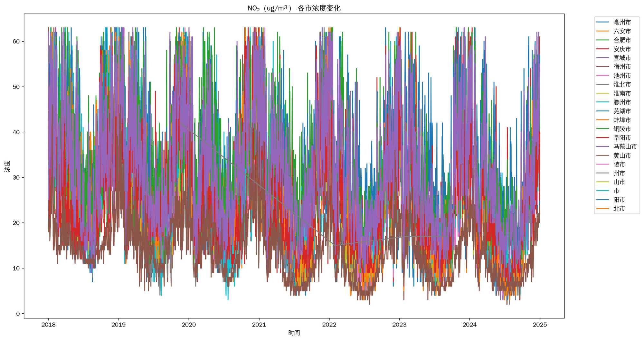
Task: Click the chart title NO₂ 各市浓度变化
Action: click(x=294, y=8)
